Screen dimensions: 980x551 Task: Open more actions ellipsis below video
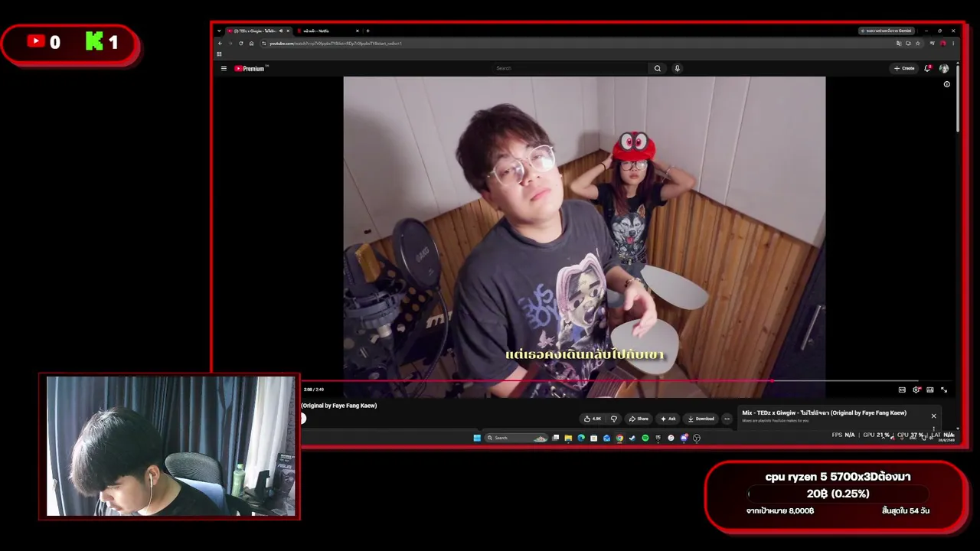727,419
